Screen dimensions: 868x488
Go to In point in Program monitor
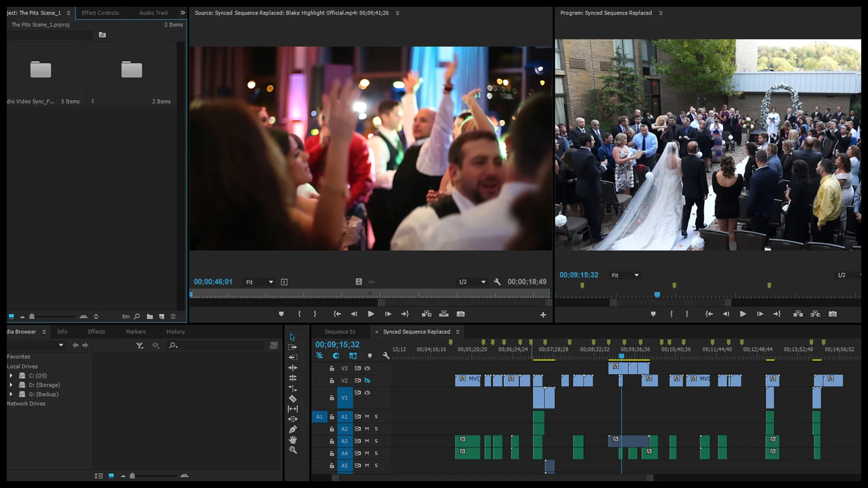coord(709,314)
